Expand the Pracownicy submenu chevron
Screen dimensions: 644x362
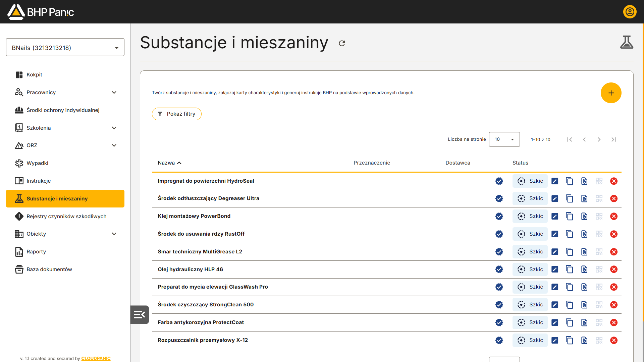[114, 93]
